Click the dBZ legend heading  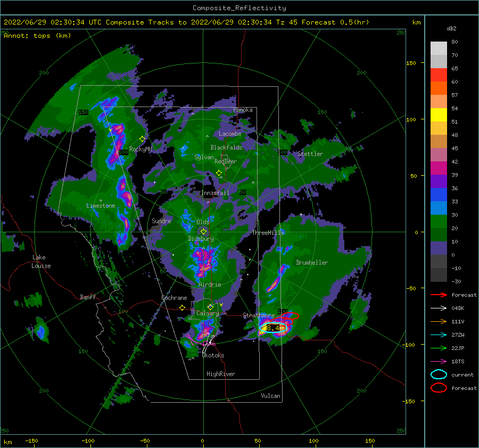point(451,28)
